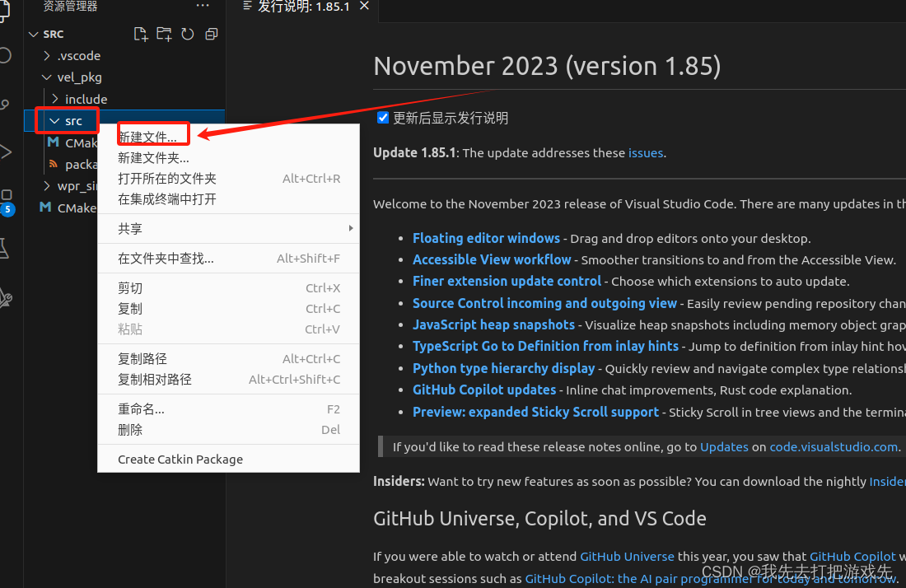Open Extensions view with badge 5
Screen dimensions: 906x588
(7, 202)
